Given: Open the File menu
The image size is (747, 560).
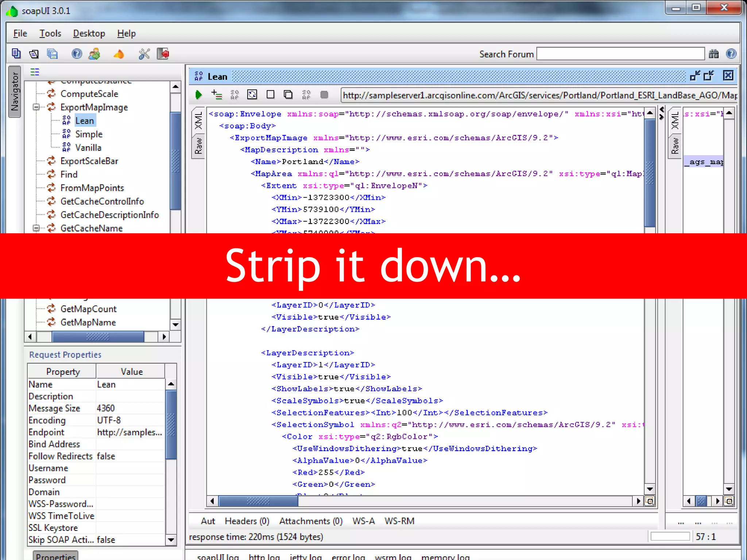Looking at the screenshot, I should (20, 34).
